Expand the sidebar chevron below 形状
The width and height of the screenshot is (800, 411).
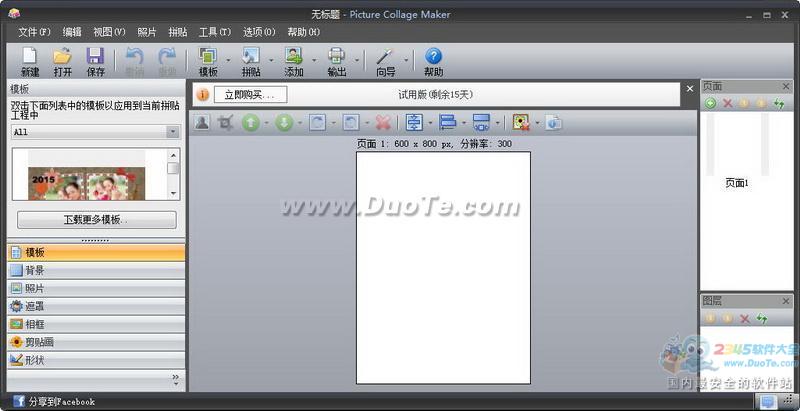(176, 379)
